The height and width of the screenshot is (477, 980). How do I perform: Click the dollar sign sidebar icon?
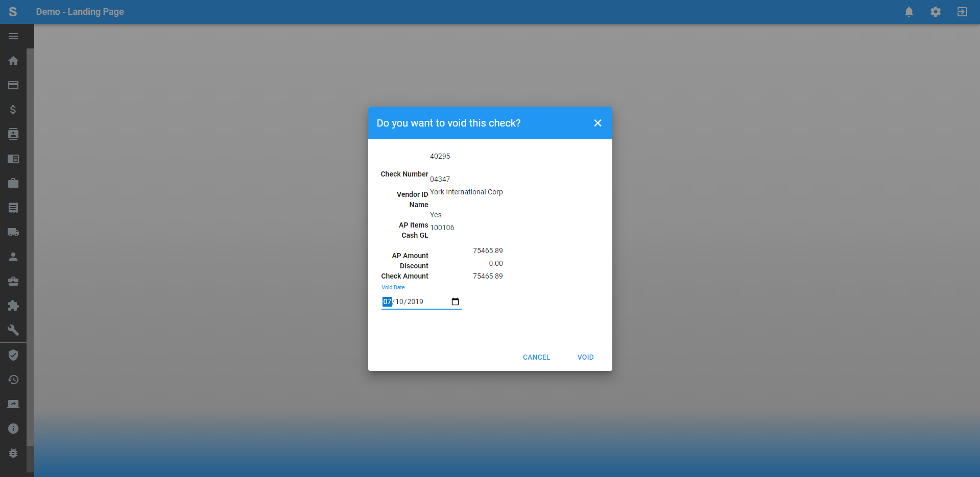click(x=13, y=110)
